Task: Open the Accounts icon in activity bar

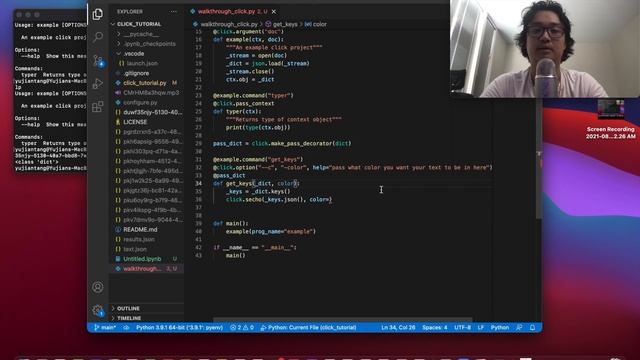Action: tap(98, 287)
